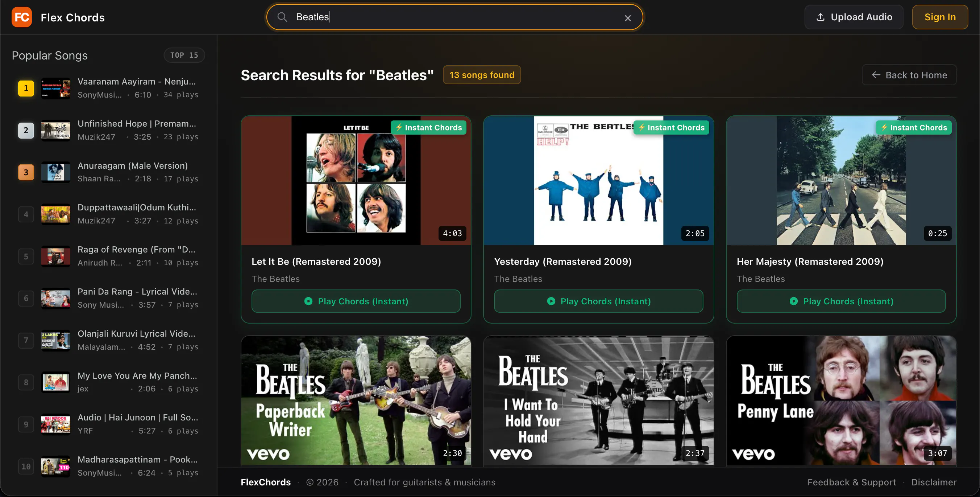Clear the search field with the X icon
The height and width of the screenshot is (497, 980).
click(628, 18)
